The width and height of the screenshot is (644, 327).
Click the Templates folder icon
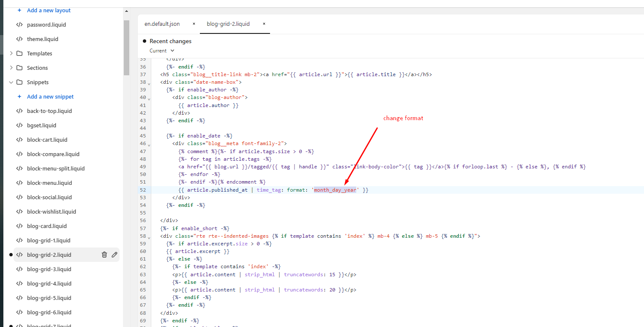click(x=19, y=53)
